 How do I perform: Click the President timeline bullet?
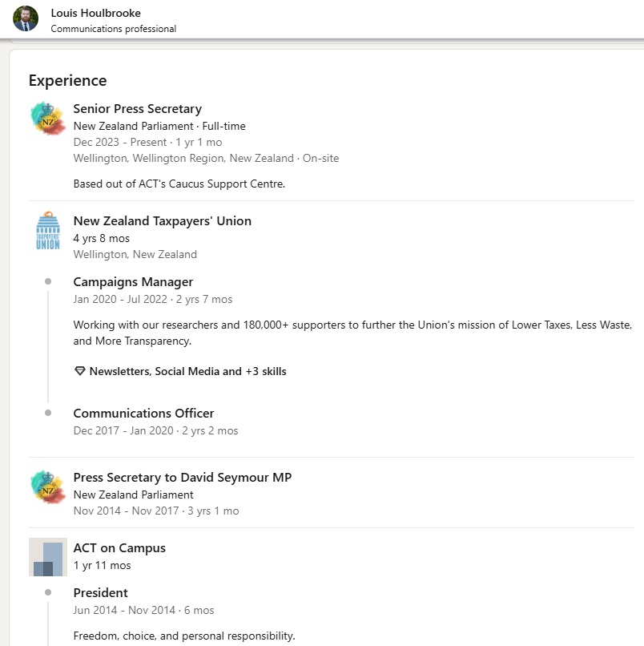point(48,593)
